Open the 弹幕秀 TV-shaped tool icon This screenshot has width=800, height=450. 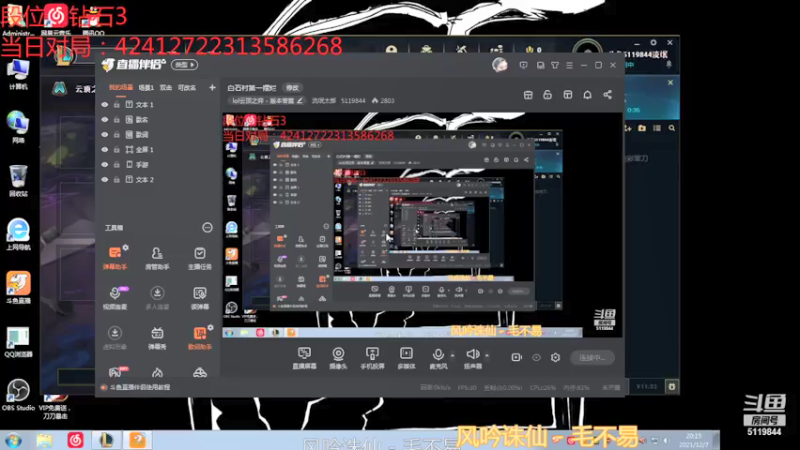(157, 337)
